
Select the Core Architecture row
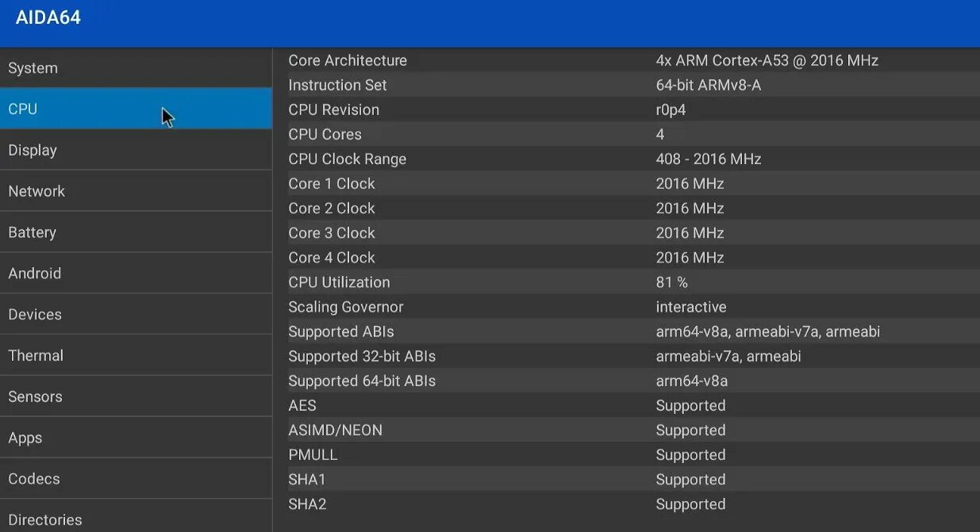click(x=625, y=60)
